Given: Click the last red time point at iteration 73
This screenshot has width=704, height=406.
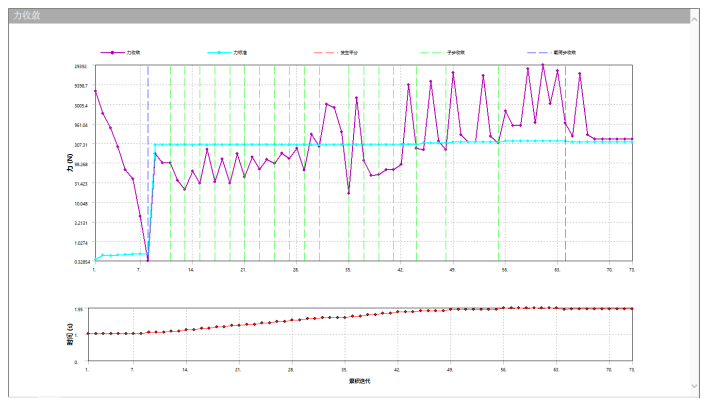Looking at the screenshot, I should click(x=632, y=309).
